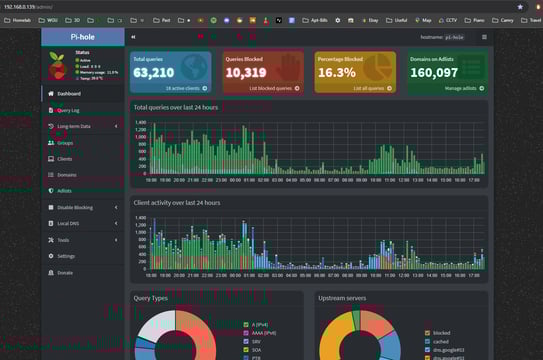Open List blocked queries link
Screen dimensions: 543x360
[274, 89]
